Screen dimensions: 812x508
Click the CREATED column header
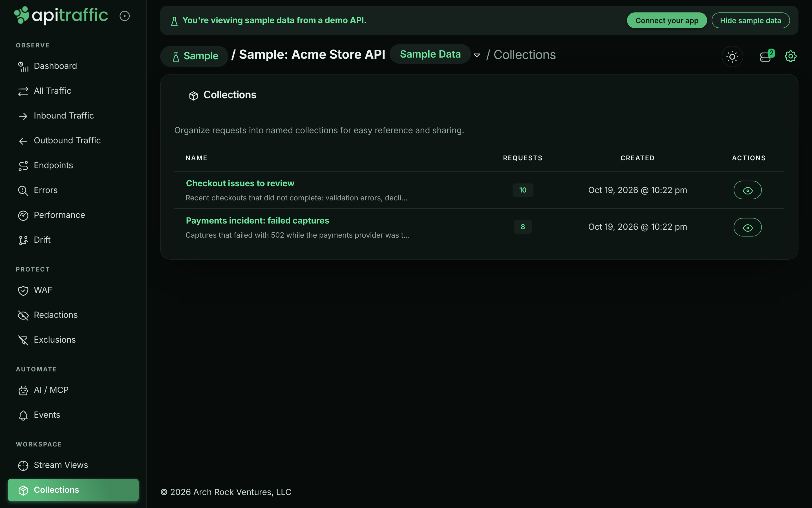637,158
